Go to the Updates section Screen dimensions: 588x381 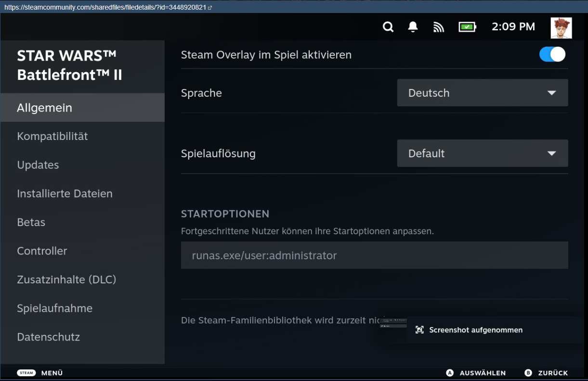coord(82,165)
